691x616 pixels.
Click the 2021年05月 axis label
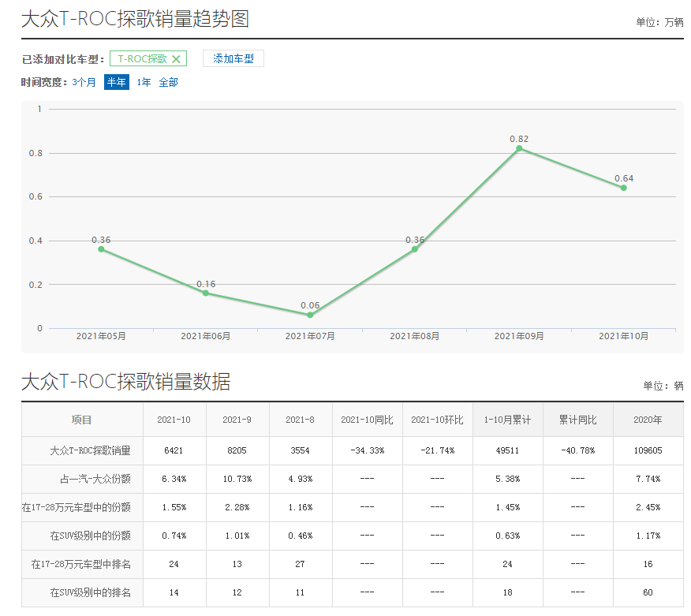pos(101,336)
